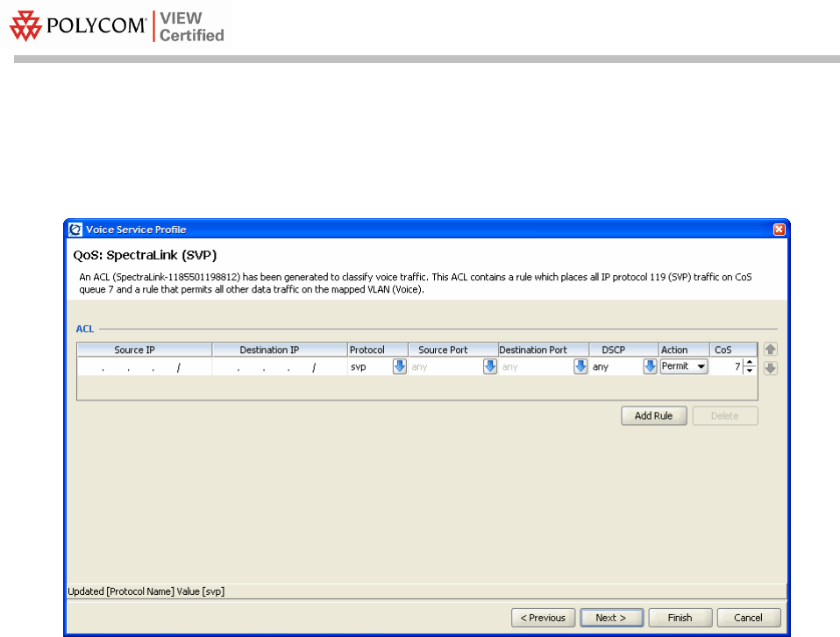
Task: Open the Destination Port dropdown arrow
Action: 580,366
